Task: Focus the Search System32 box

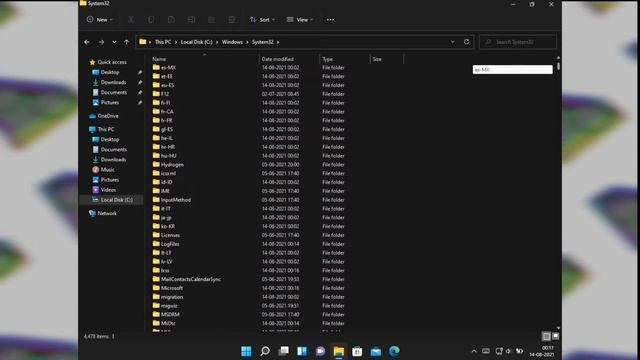Action: click(x=518, y=42)
